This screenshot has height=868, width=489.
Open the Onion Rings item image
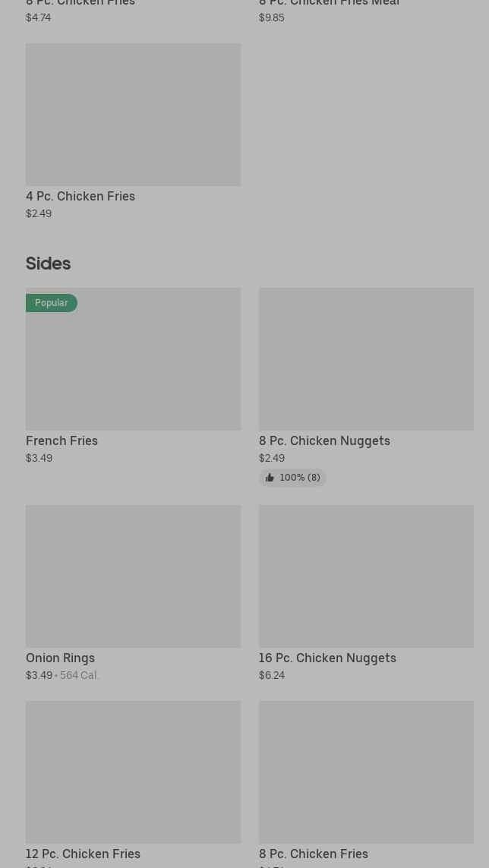[134, 576]
